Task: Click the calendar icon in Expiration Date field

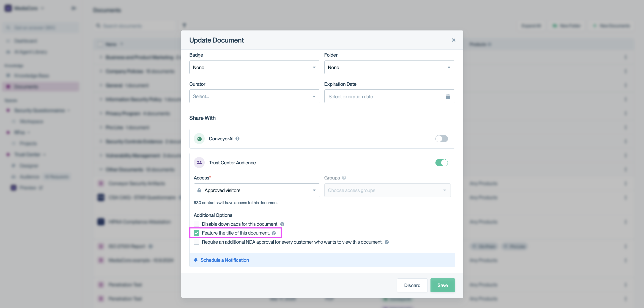Action: click(448, 96)
